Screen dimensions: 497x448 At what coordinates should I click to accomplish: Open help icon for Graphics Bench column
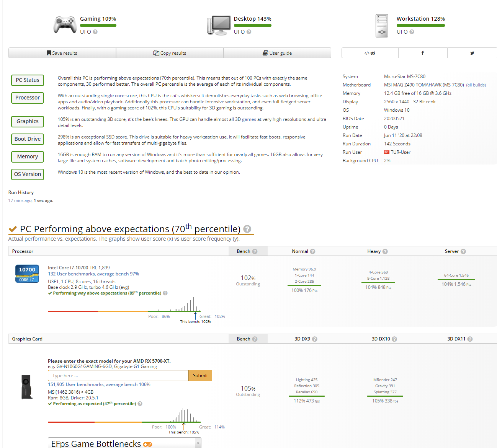coord(255,339)
